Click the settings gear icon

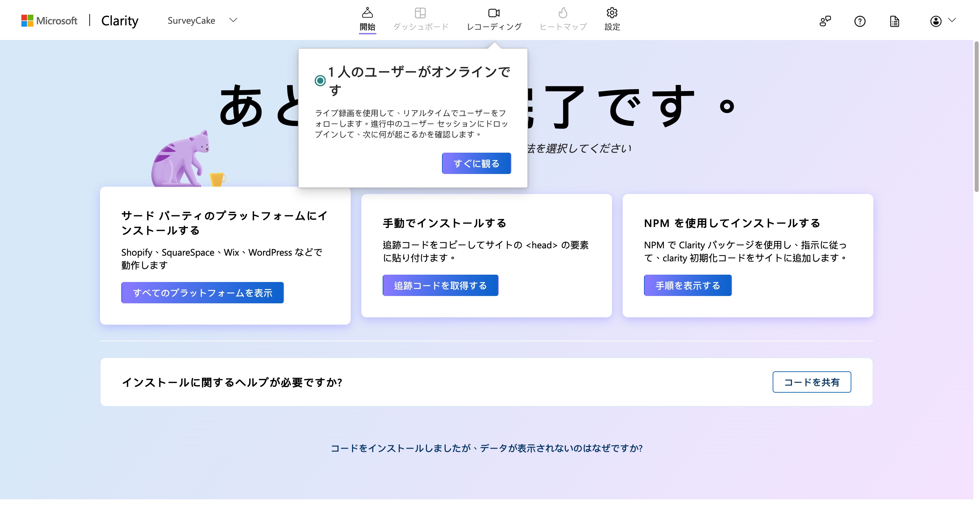(612, 13)
